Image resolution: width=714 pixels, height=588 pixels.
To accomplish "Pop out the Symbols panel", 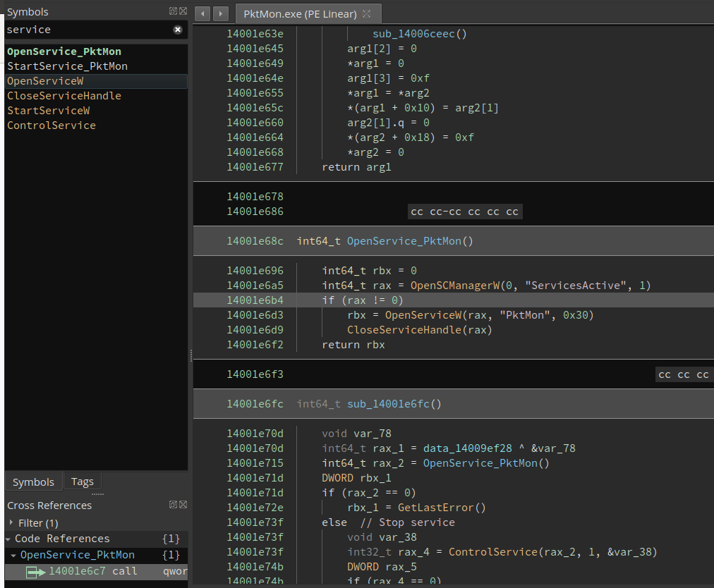I will (x=172, y=11).
